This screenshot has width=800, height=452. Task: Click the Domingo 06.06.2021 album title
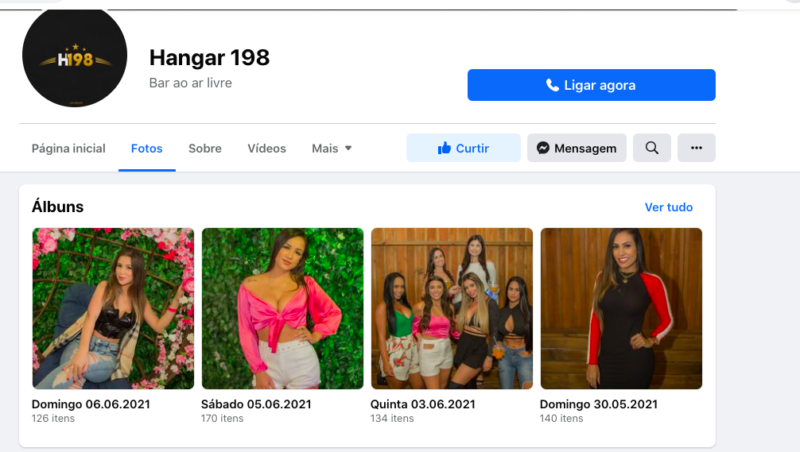click(x=91, y=404)
